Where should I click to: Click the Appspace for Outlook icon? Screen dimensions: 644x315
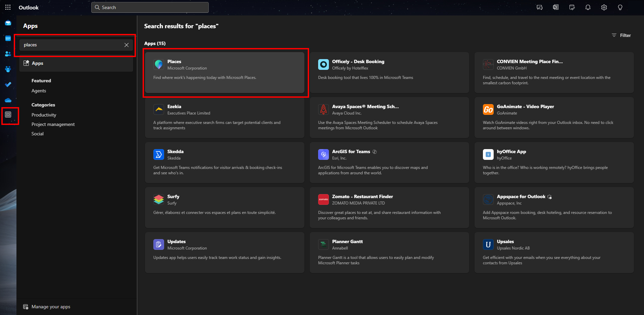[488, 199]
